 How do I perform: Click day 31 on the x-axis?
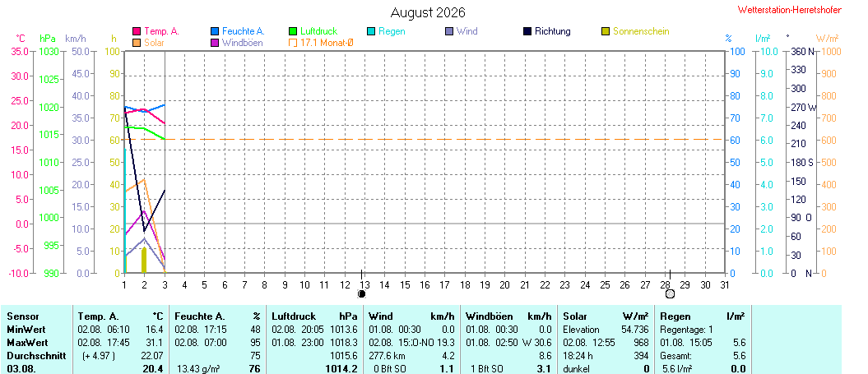[725, 285]
